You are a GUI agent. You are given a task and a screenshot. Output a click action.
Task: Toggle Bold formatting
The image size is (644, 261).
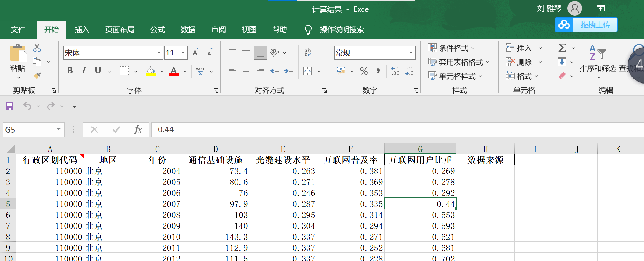click(x=70, y=71)
